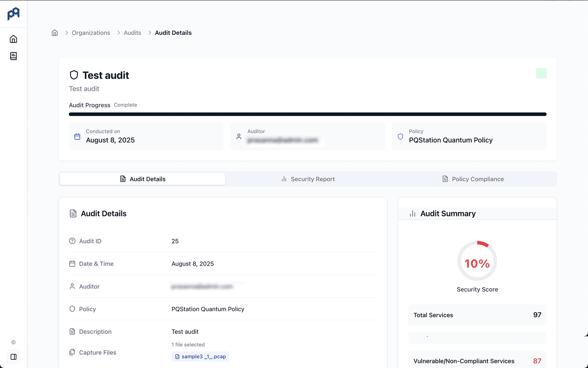This screenshot has height=368, width=588.
Task: Open the sample3 _1_.pcap file chip
Action: (200, 356)
